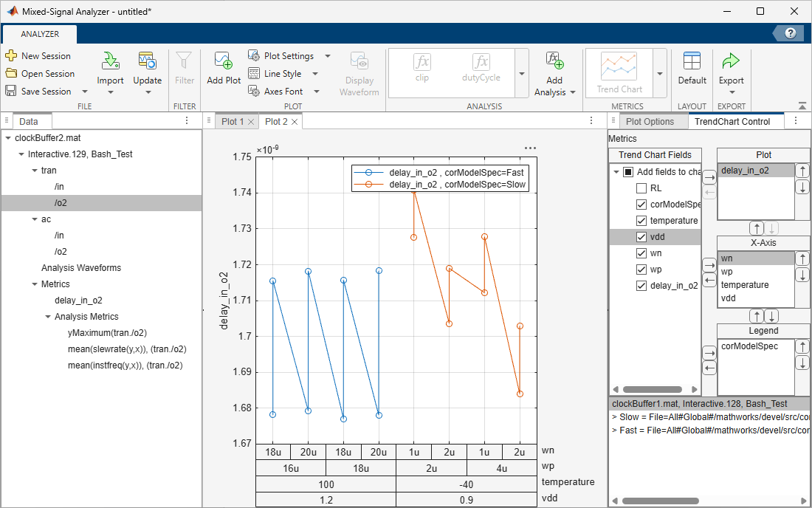Collapse the tran node
This screenshot has height=508, width=812.
(x=35, y=171)
